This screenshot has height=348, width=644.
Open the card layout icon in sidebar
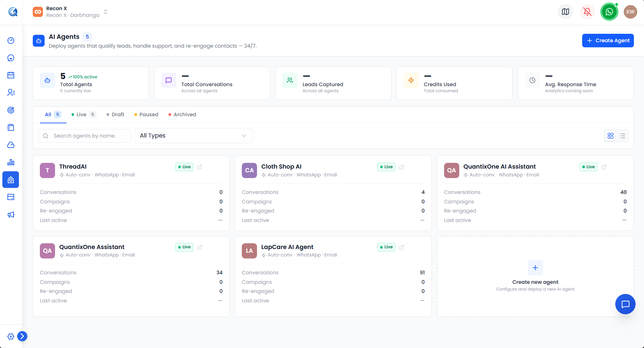click(11, 197)
